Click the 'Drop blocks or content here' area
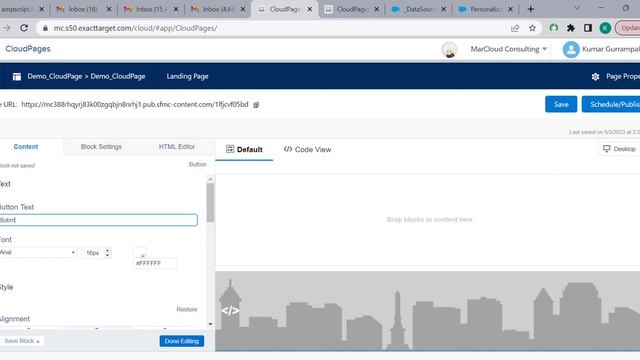 coord(429,220)
